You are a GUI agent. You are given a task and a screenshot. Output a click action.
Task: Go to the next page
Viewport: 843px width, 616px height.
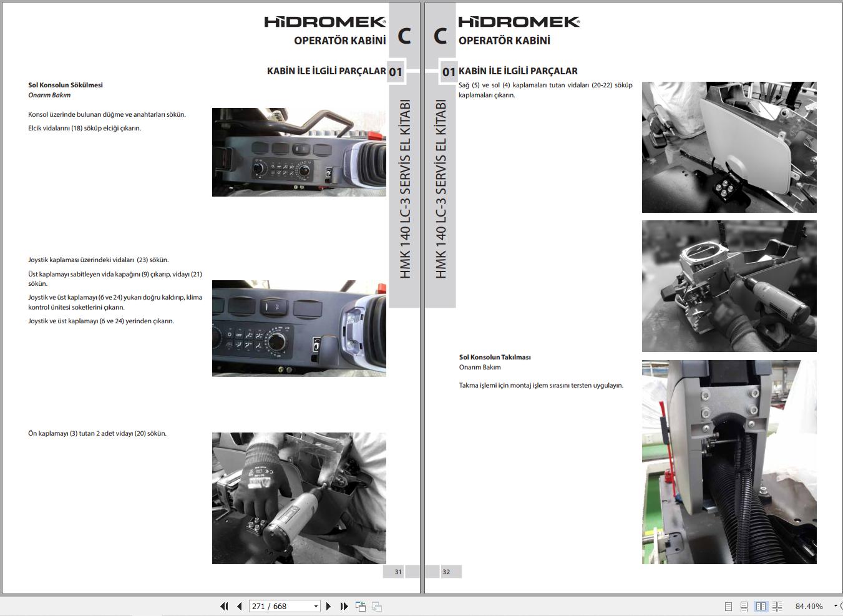(328, 606)
